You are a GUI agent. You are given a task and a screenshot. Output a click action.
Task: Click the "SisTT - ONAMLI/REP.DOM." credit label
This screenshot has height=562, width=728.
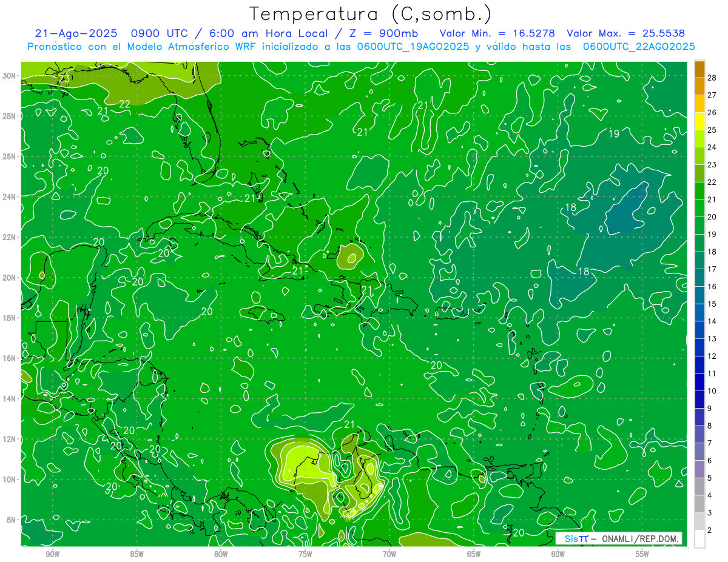pos(618,538)
